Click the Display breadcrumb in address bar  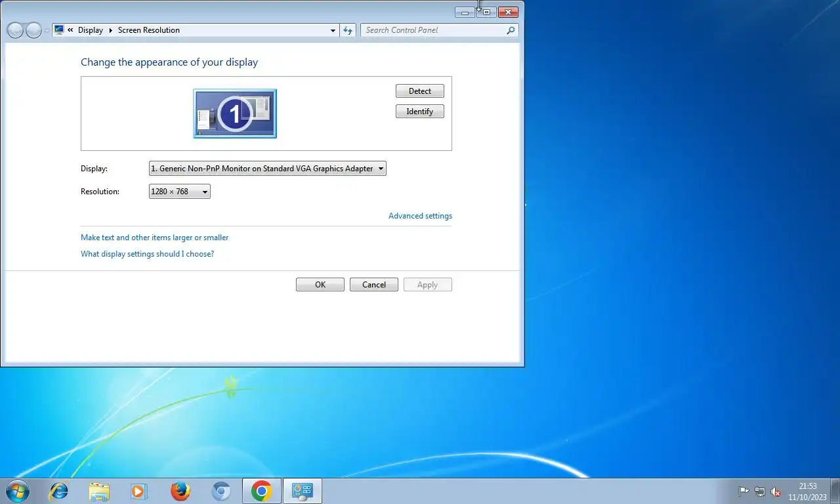point(91,30)
